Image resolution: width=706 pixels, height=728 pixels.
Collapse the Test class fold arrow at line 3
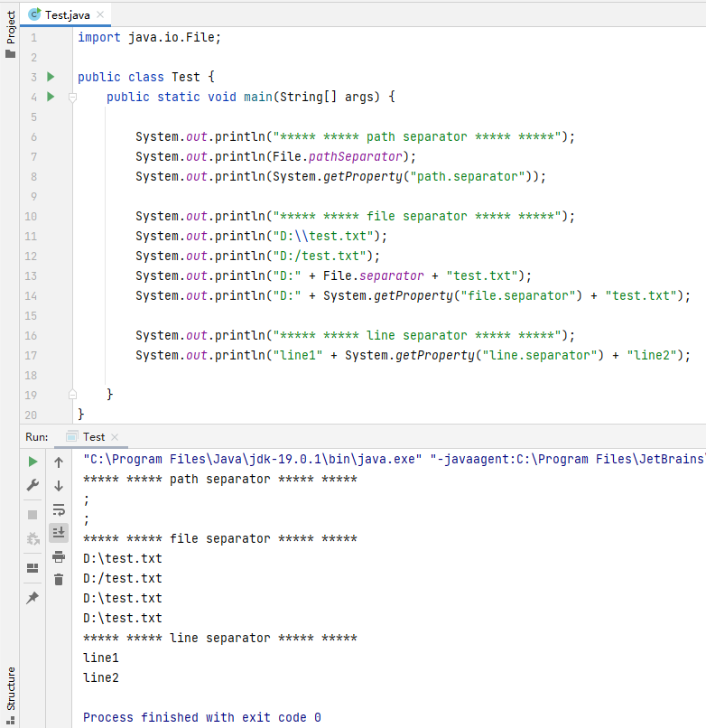click(x=72, y=77)
